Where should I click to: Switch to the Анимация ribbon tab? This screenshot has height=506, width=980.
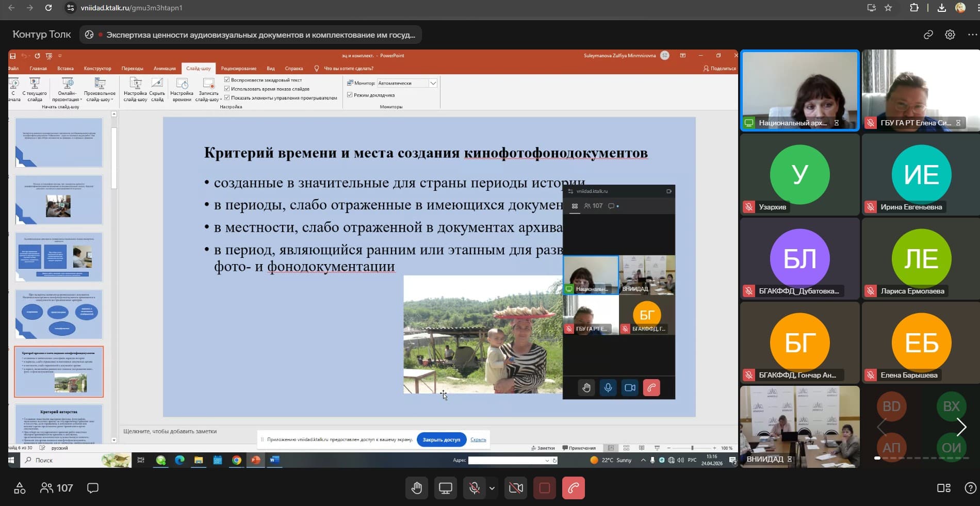click(x=165, y=69)
